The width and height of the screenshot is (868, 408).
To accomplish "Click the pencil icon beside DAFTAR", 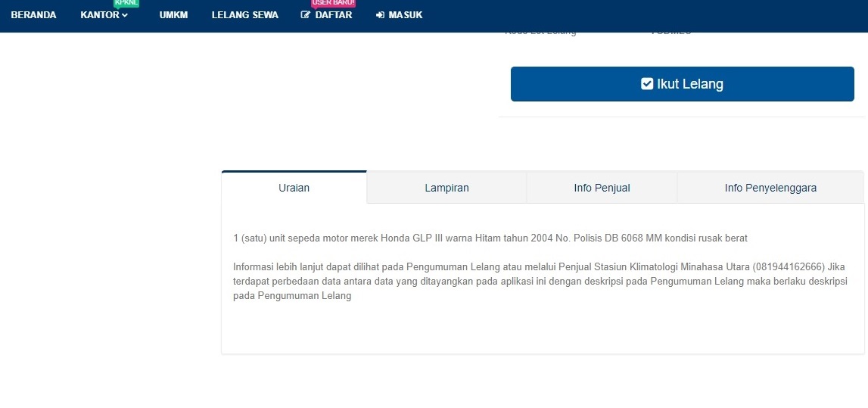I will (306, 15).
